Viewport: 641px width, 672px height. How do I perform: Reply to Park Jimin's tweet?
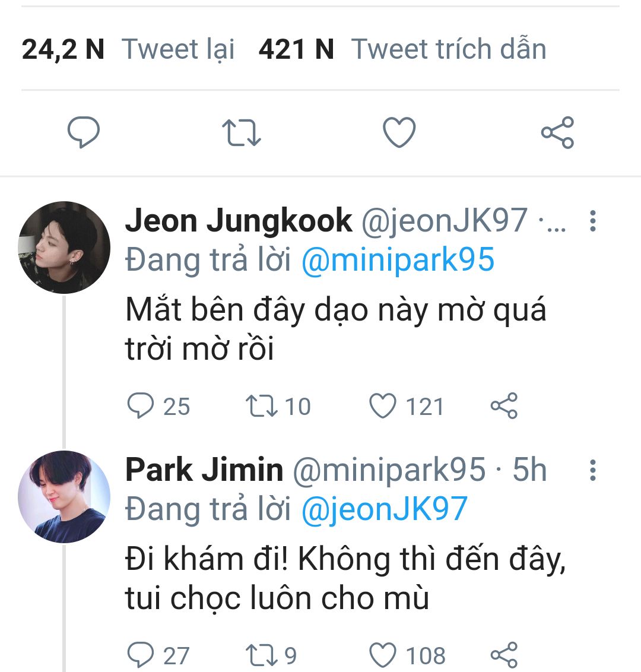pos(141,655)
